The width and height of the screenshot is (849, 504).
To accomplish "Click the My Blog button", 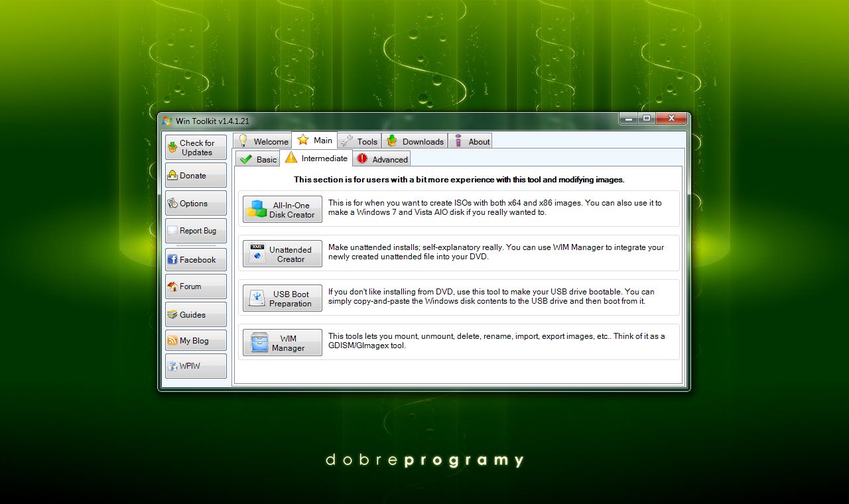I will [x=196, y=341].
